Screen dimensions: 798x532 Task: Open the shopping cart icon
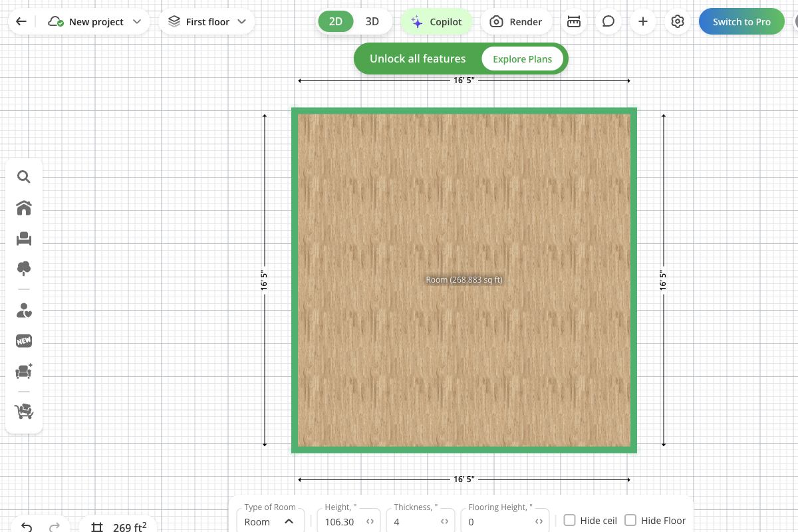[24, 412]
